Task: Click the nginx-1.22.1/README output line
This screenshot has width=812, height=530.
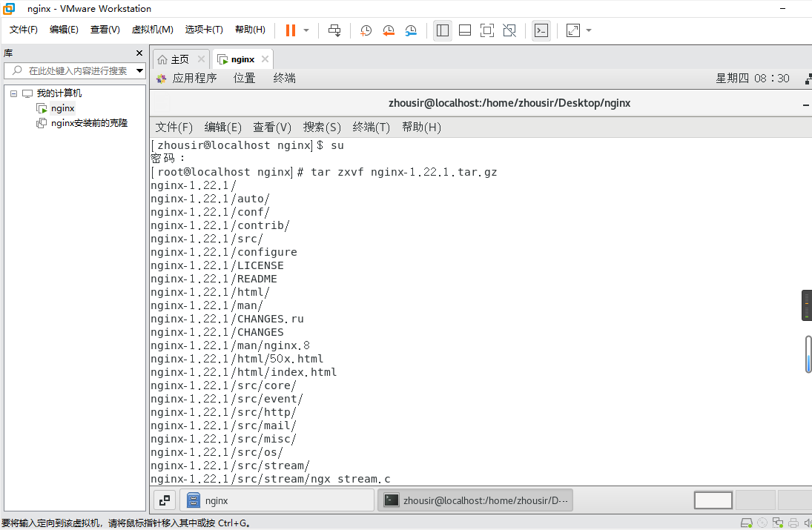Action: pos(214,279)
